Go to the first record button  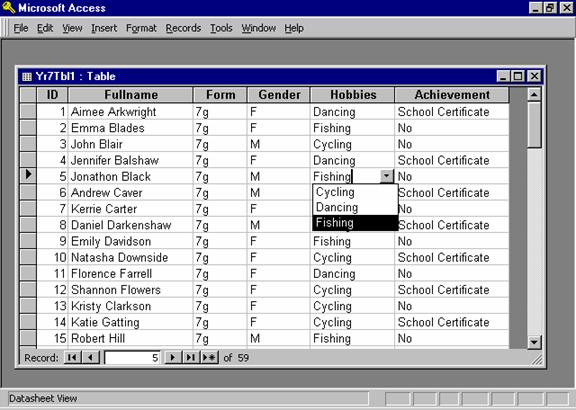(72, 357)
